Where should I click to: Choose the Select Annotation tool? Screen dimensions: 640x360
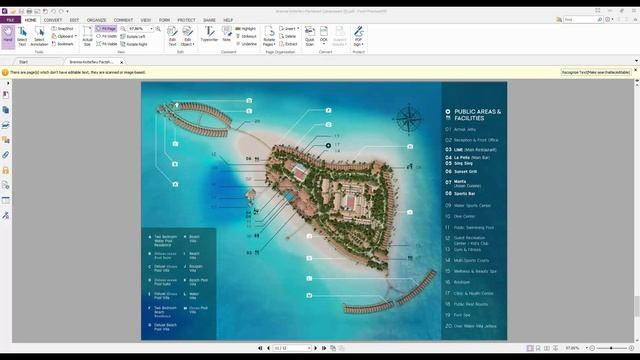coord(39,36)
